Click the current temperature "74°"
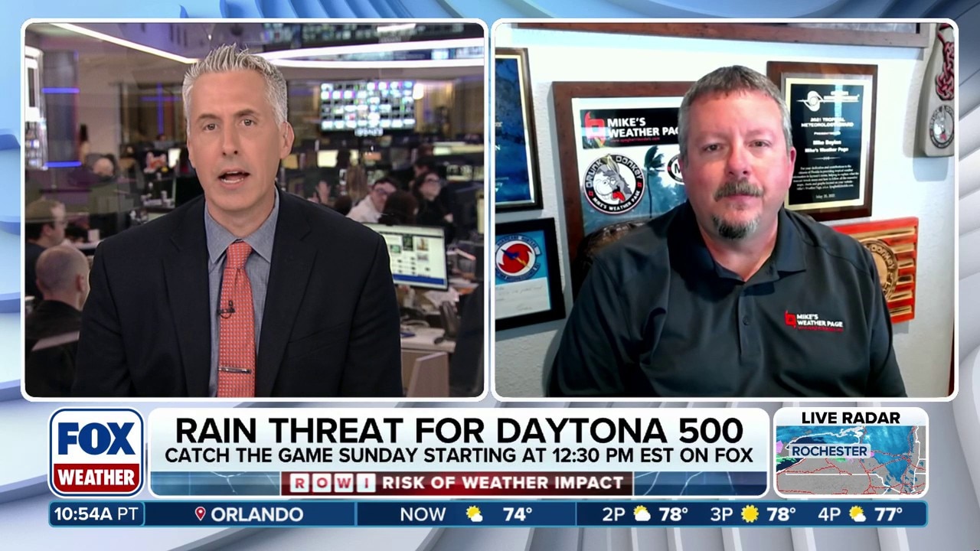The width and height of the screenshot is (980, 551). pos(518,514)
